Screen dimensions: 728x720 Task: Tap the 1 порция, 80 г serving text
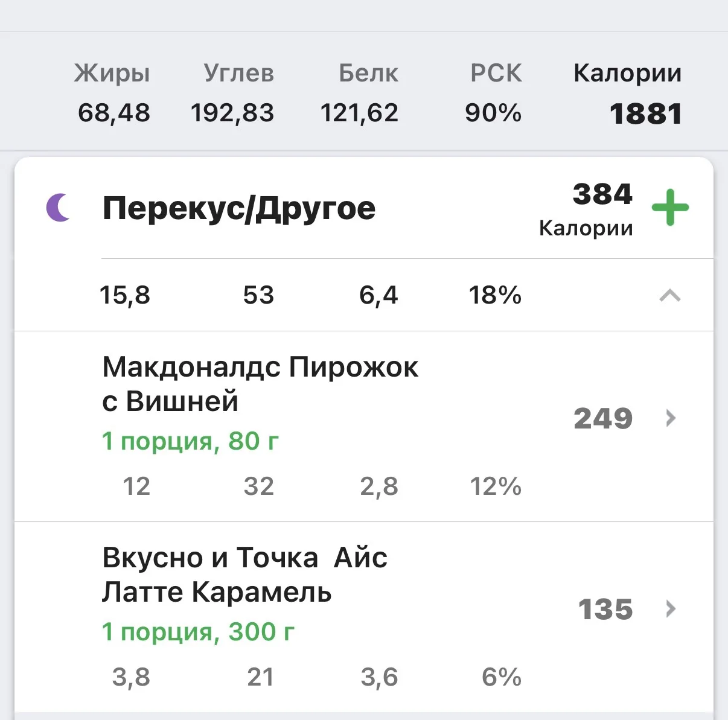pos(190,441)
